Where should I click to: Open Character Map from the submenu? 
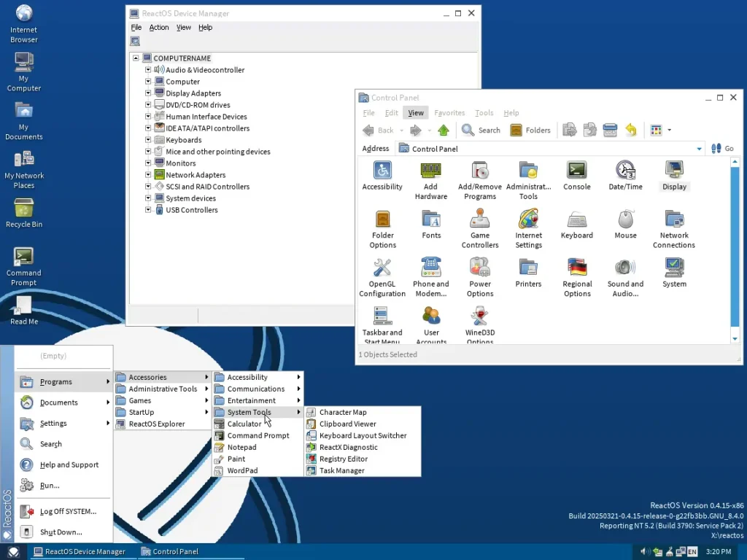(x=363, y=412)
